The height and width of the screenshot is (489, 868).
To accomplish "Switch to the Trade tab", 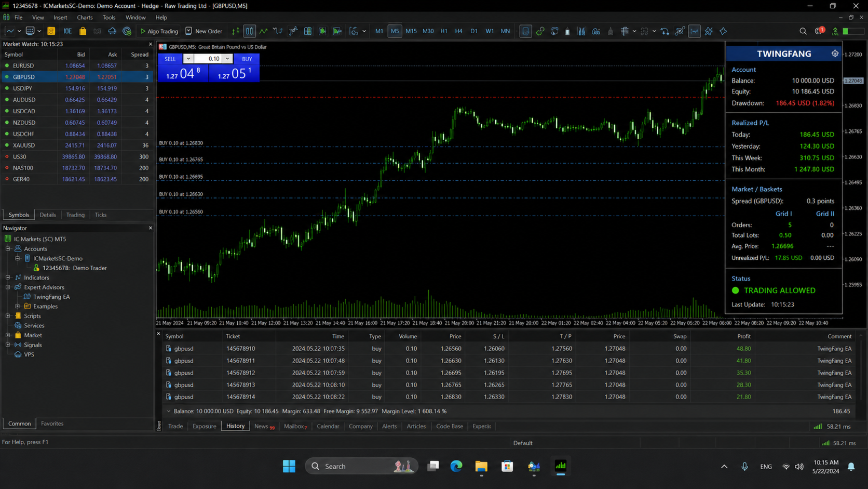I will click(175, 426).
